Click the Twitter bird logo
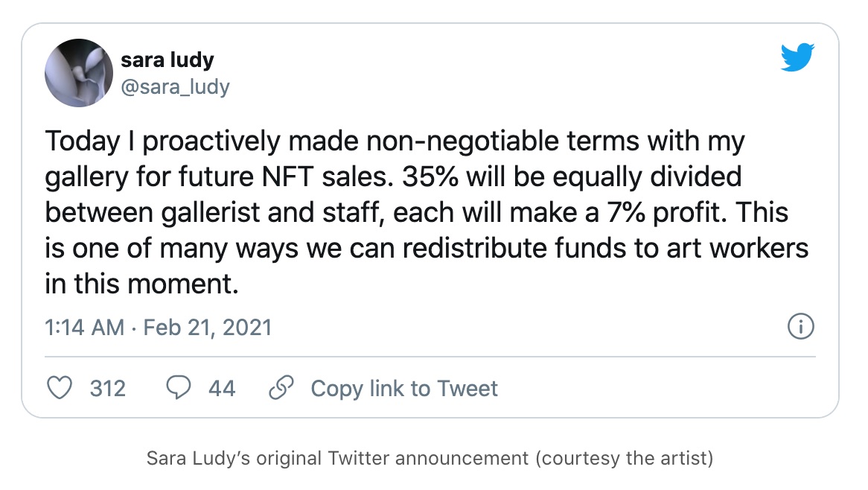868x490 pixels. coord(798,57)
